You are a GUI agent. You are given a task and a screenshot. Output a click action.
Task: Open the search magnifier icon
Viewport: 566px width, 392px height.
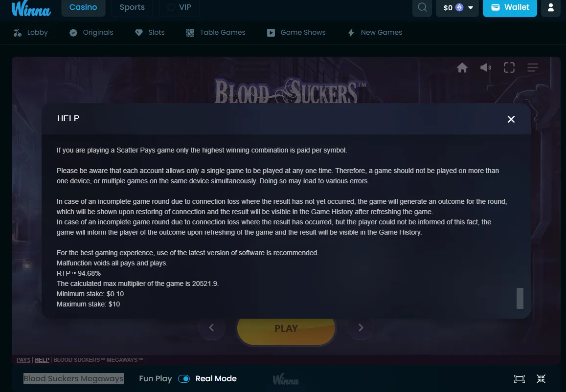click(422, 7)
